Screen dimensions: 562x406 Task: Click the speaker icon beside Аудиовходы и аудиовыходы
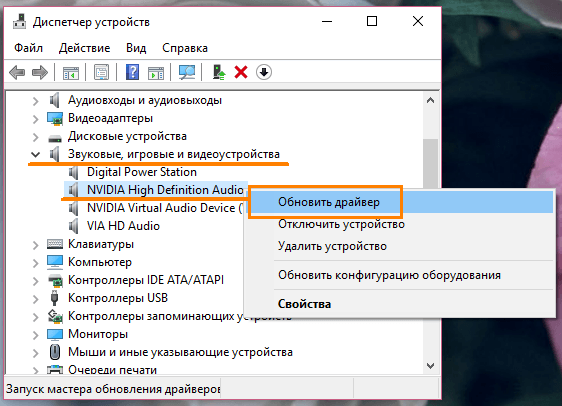[54, 100]
